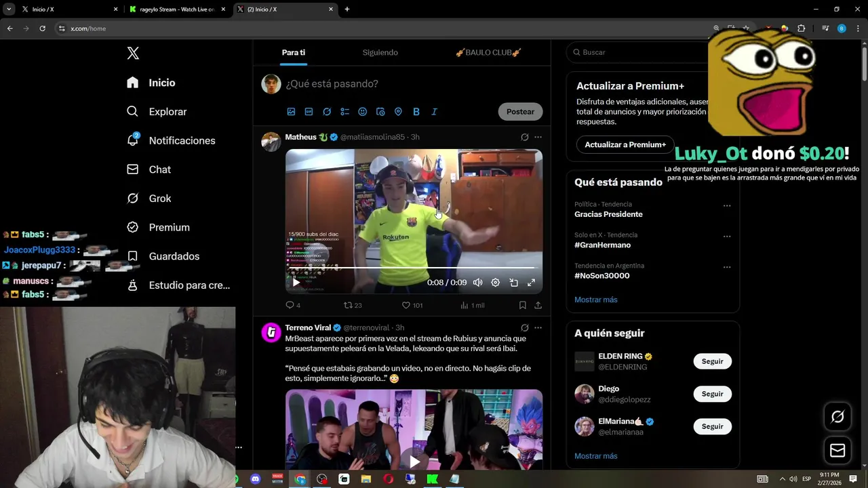Switch to the Para ti tab
Screen dimensions: 868x488
(x=294, y=53)
